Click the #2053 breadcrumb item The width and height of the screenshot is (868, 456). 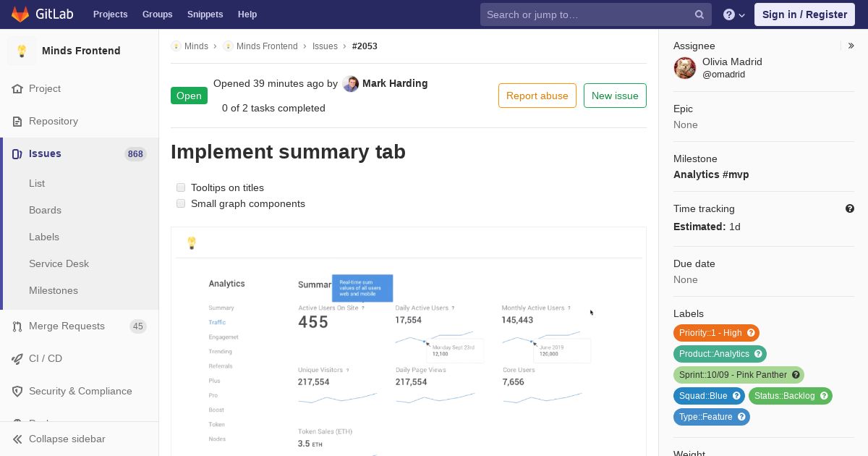pos(365,46)
